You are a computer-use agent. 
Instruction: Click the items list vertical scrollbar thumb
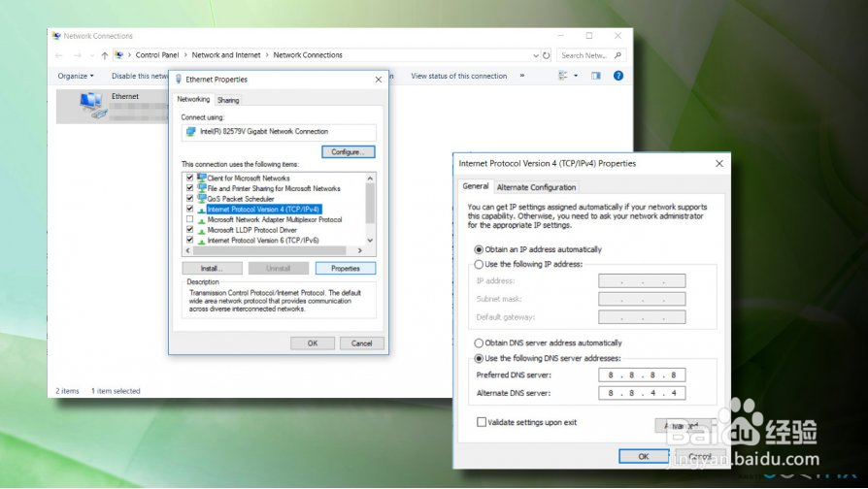coord(370,203)
